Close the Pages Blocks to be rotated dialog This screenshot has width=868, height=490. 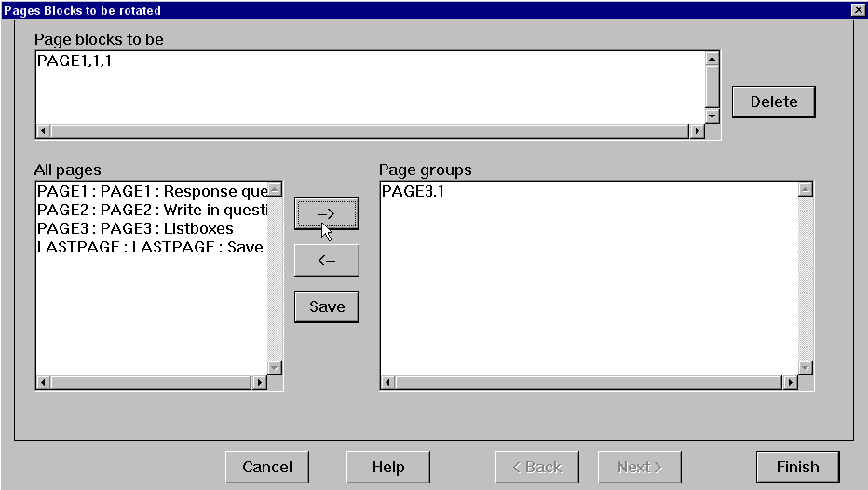pos(858,9)
